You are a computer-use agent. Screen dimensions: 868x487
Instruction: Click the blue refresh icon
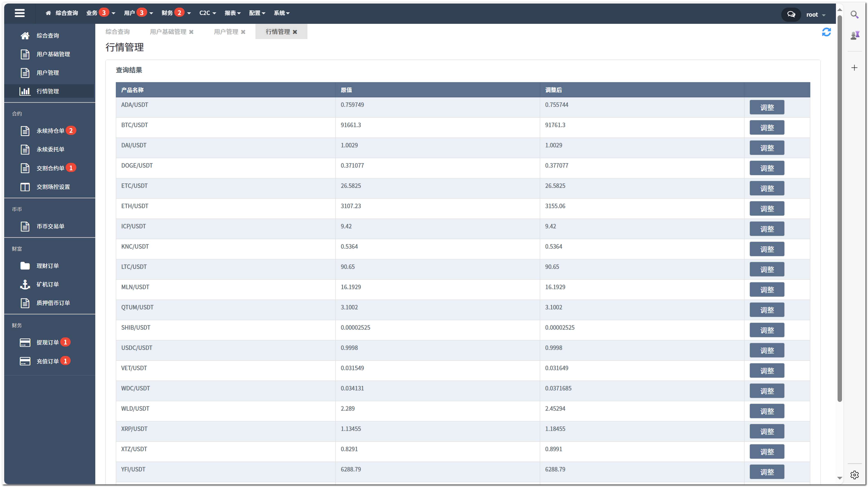pos(826,32)
